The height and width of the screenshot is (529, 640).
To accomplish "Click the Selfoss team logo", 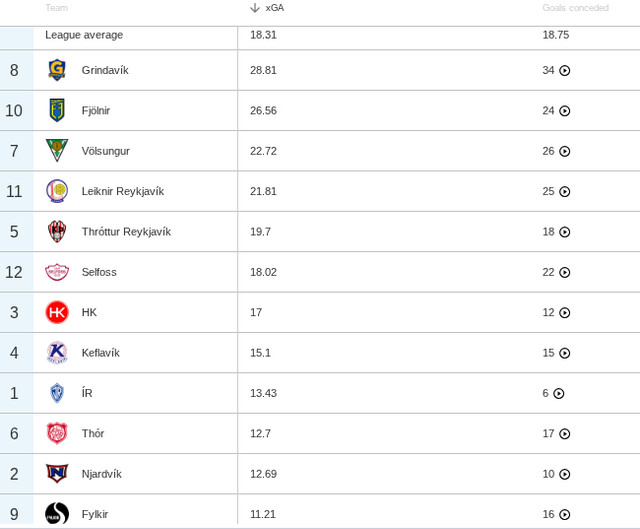I will click(57, 272).
